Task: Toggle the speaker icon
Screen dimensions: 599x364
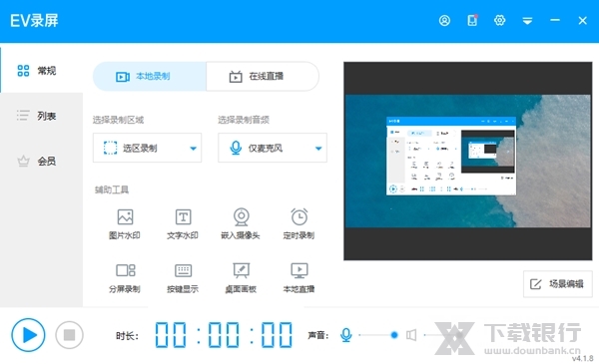Action: [x=411, y=335]
